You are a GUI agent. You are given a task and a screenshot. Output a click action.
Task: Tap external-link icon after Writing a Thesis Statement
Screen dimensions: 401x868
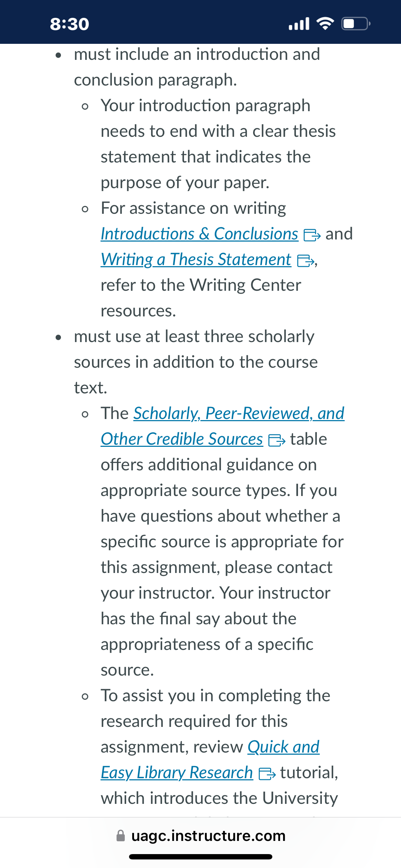[x=305, y=261]
